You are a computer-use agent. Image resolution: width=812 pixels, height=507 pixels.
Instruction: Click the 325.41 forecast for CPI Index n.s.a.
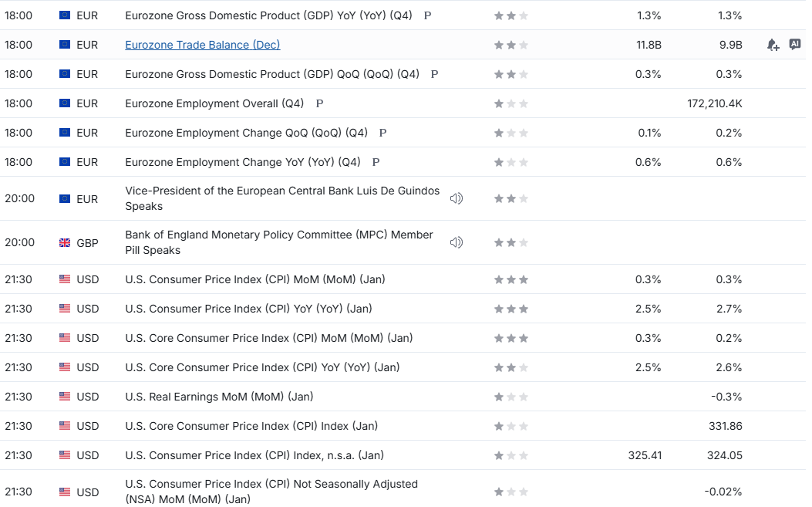click(645, 455)
